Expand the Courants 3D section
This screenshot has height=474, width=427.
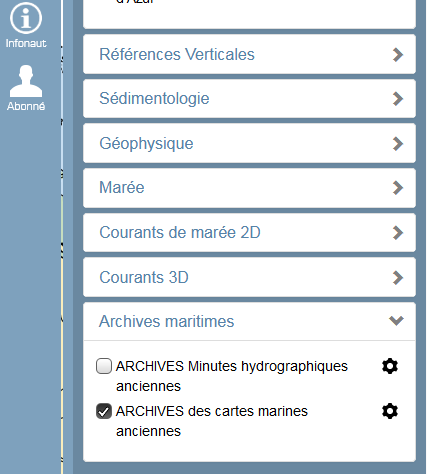249,277
